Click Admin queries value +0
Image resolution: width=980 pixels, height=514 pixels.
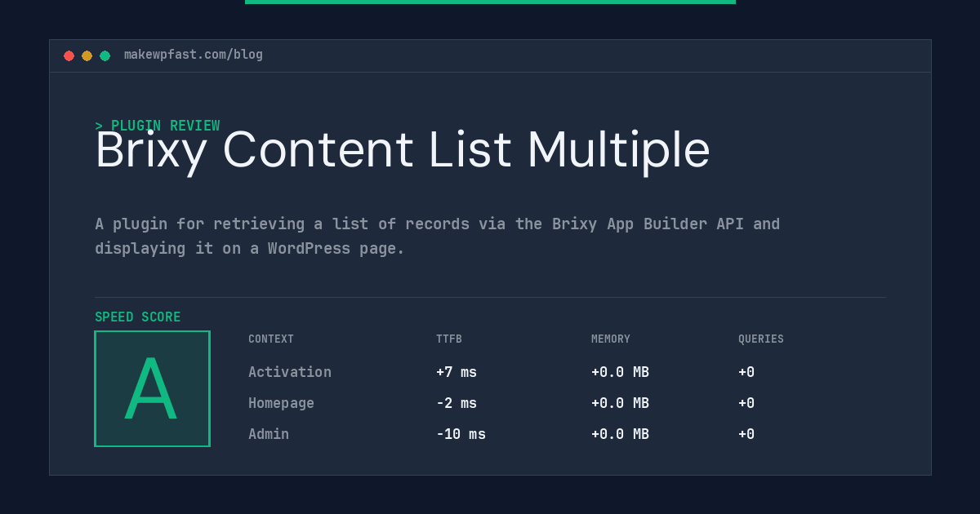click(746, 434)
